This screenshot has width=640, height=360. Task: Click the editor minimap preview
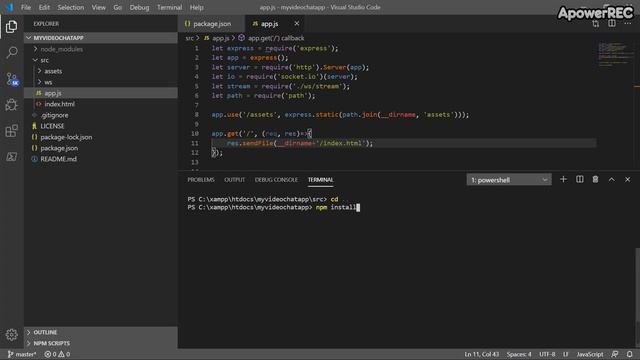(615, 54)
